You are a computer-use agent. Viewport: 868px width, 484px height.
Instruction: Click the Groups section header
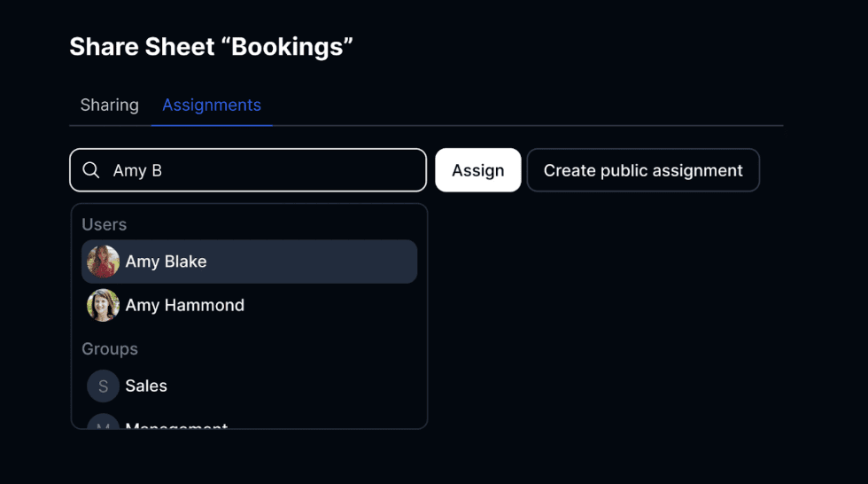pos(109,348)
